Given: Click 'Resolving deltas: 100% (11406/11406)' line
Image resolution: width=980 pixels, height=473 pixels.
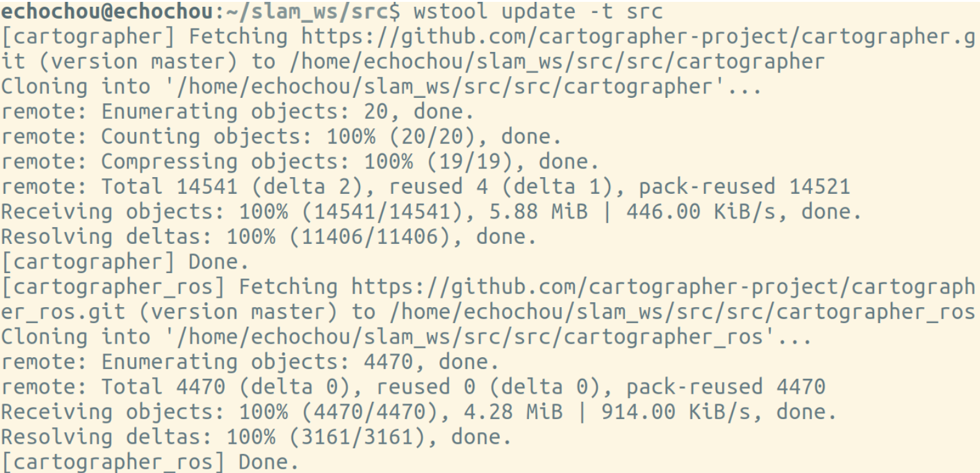Looking at the screenshot, I should 269,237.
